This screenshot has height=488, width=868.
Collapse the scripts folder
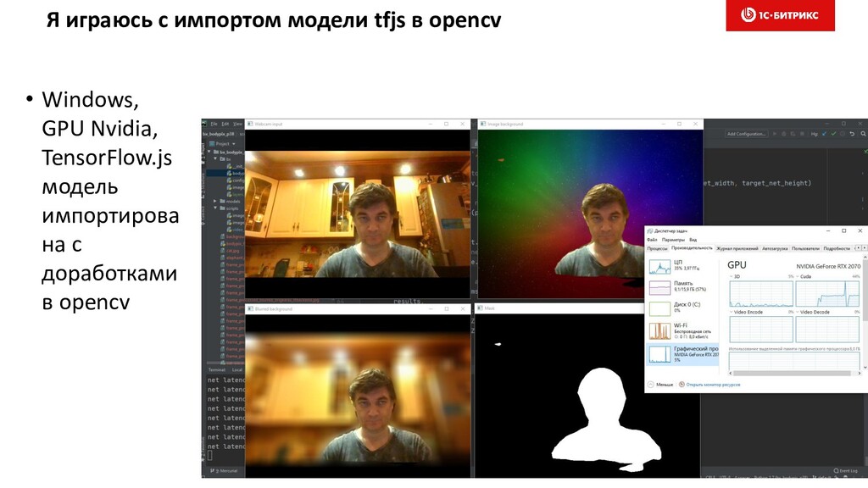[x=216, y=208]
